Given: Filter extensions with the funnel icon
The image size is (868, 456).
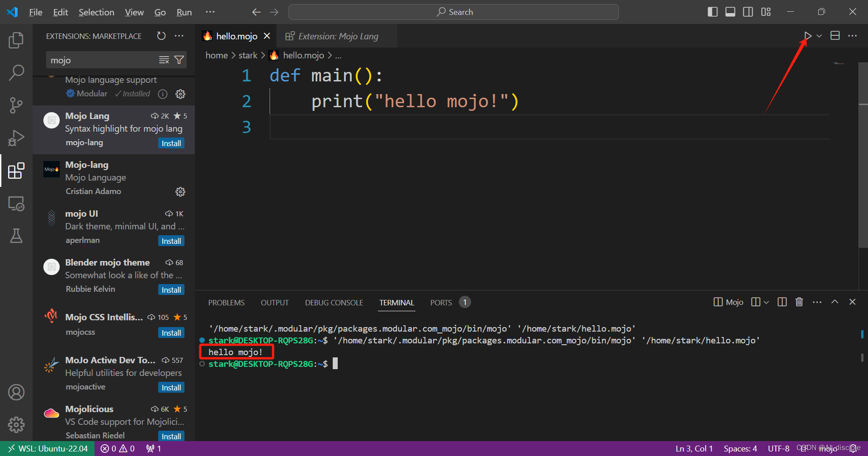Looking at the screenshot, I should click(179, 60).
